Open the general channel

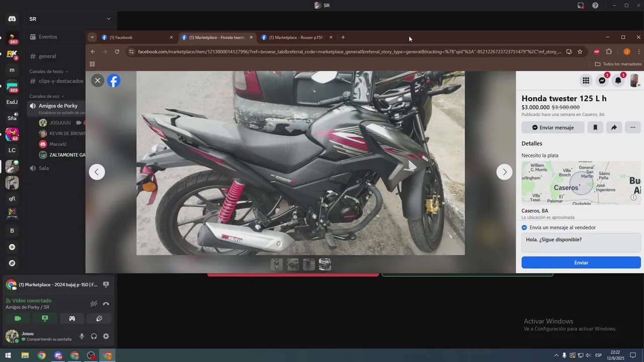(x=47, y=56)
